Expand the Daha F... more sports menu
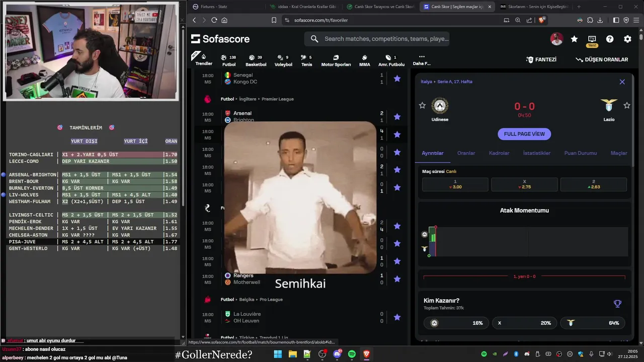Image resolution: width=644 pixels, height=362 pixels. pos(422,60)
